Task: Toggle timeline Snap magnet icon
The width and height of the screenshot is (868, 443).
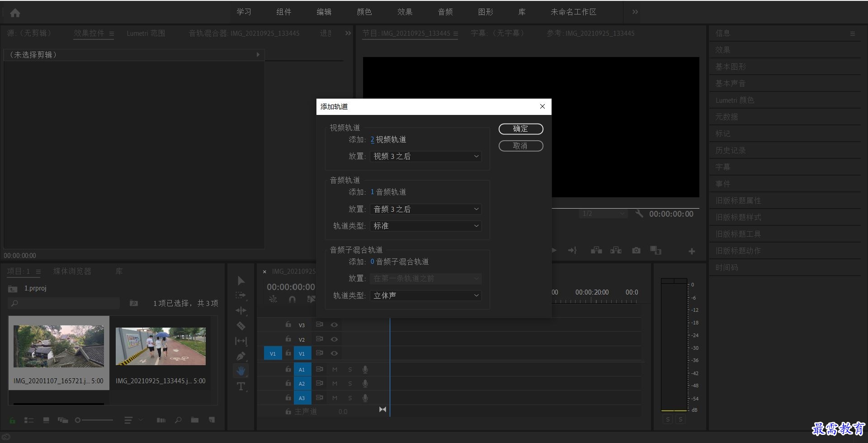Action: click(x=292, y=299)
